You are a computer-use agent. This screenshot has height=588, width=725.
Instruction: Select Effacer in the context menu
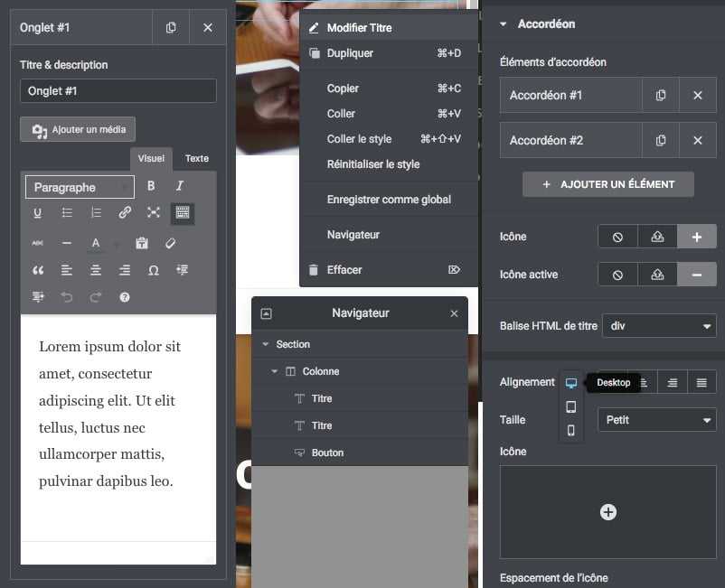tap(389, 270)
